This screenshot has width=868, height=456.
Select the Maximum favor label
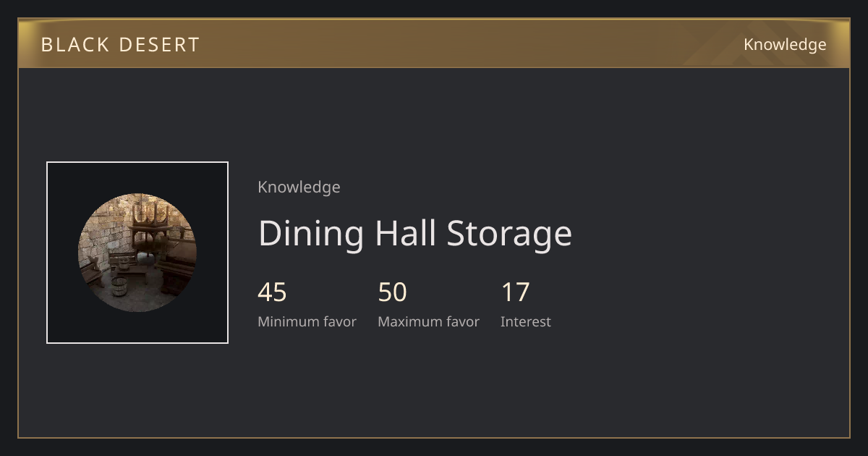[x=428, y=322]
